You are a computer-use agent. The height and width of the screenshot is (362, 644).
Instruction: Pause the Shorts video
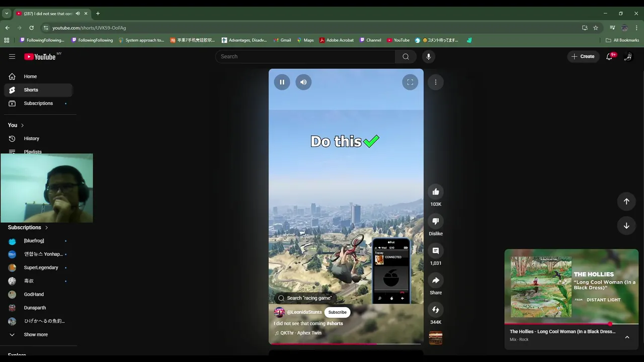click(x=282, y=82)
